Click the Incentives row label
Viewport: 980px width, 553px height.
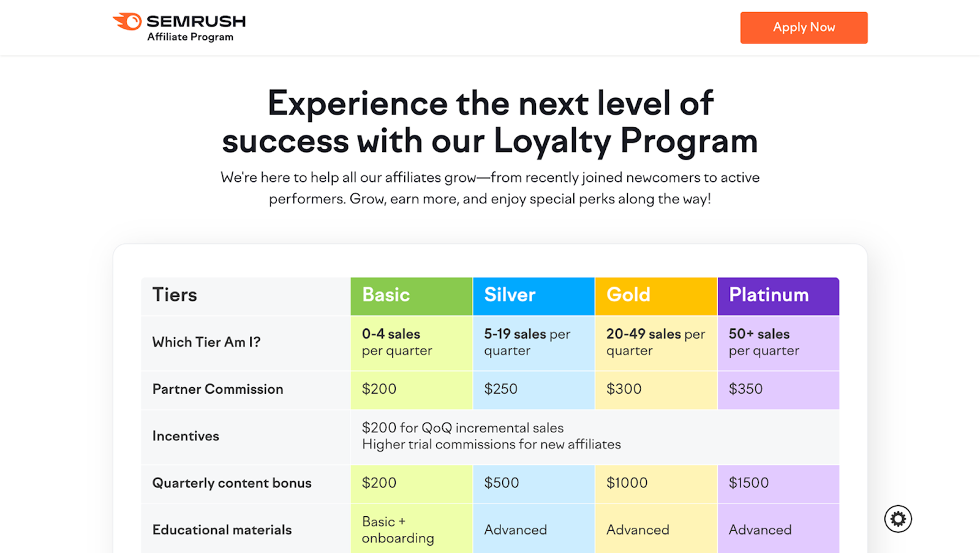coord(186,436)
